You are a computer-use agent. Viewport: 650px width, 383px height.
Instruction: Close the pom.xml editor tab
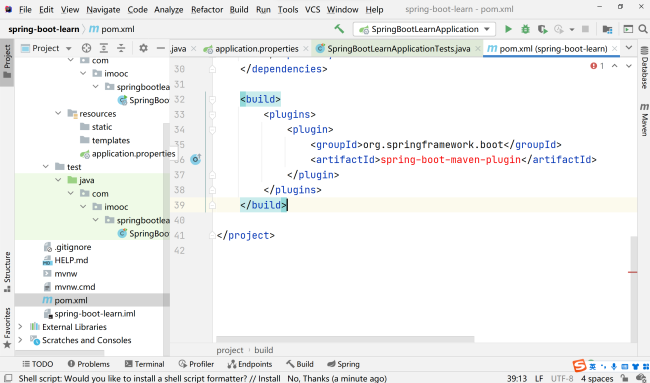pyautogui.click(x=614, y=48)
